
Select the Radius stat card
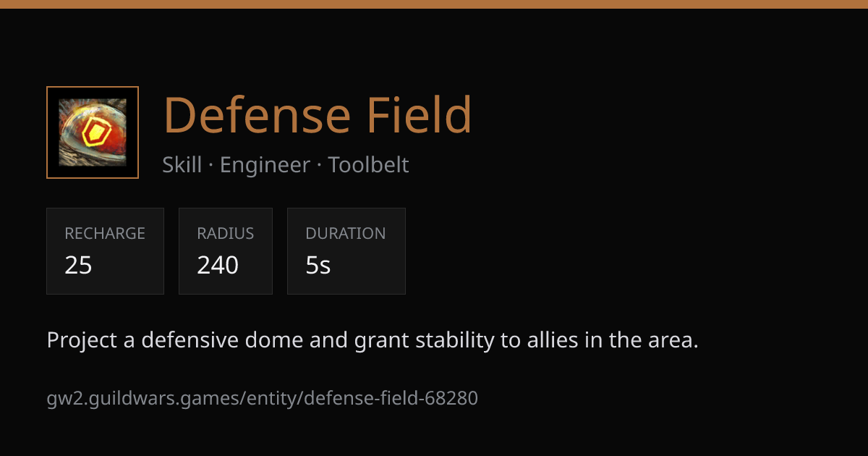pyautogui.click(x=226, y=251)
